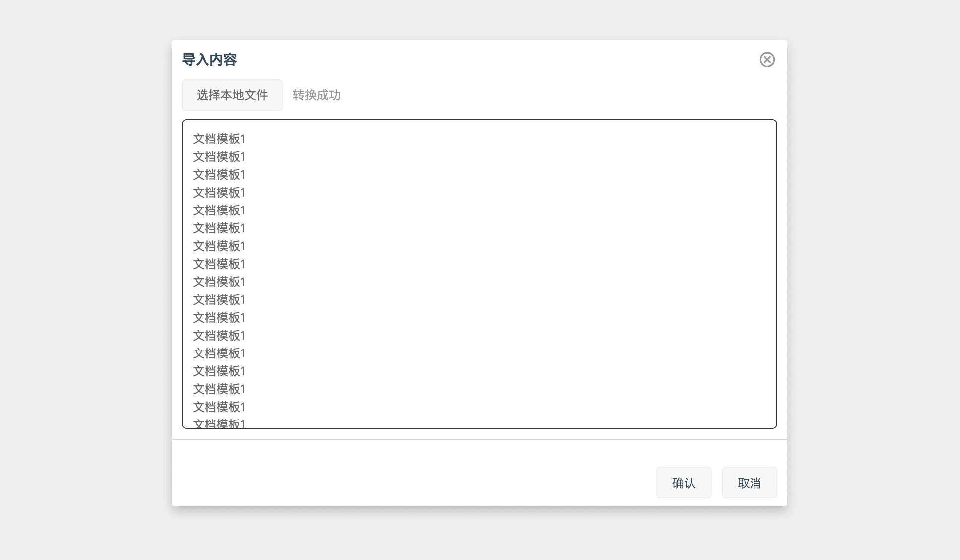Place cursor on twelfth 文档模板1 line
Image resolution: width=960 pixels, height=560 pixels.
[x=219, y=336]
